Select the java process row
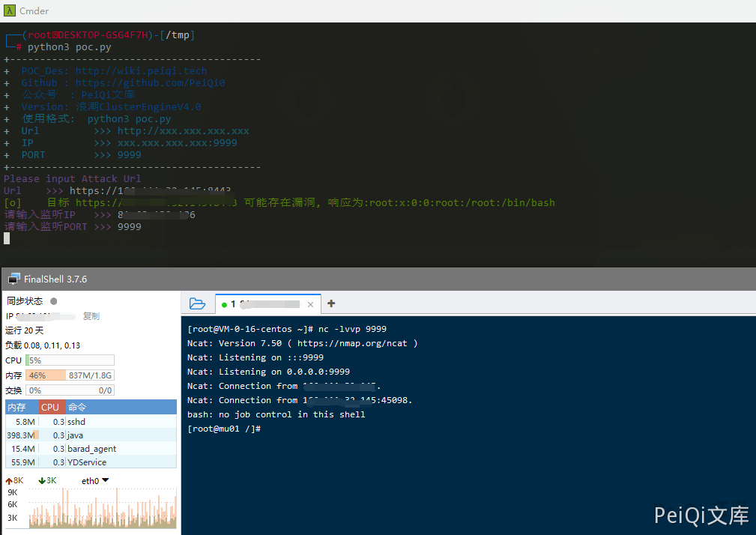The image size is (756, 535). [91, 435]
